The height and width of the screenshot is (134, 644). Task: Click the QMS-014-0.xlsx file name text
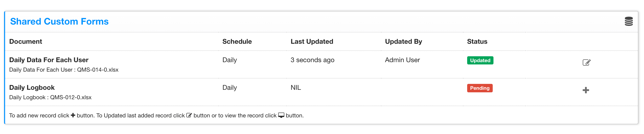coord(98,70)
